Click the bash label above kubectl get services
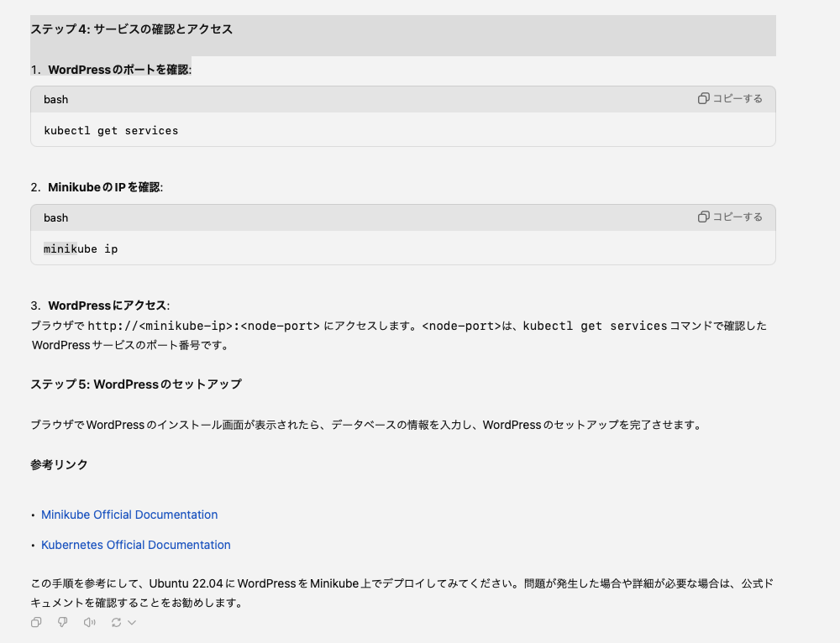The width and height of the screenshot is (840, 643). [55, 100]
